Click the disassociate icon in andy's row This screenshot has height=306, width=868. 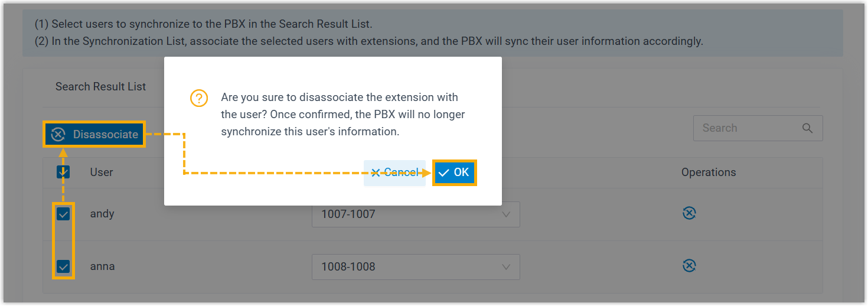point(688,213)
